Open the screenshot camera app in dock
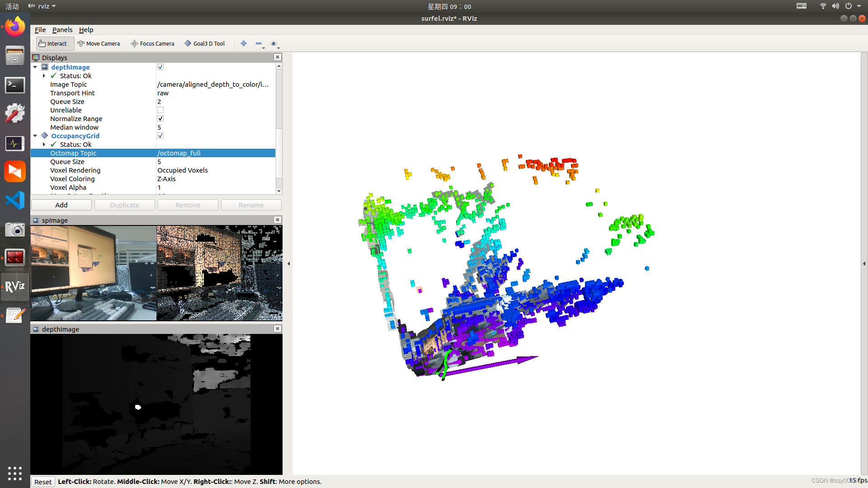The width and height of the screenshot is (868, 488). click(x=15, y=229)
